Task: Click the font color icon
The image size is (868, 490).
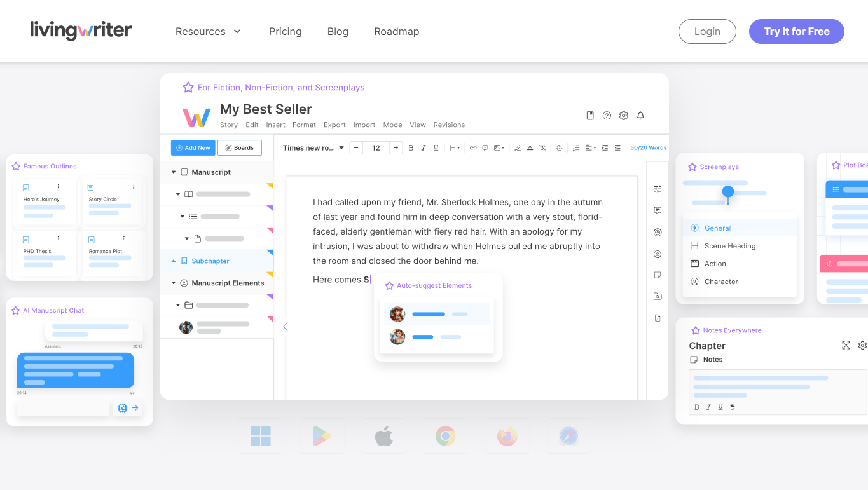Action: click(x=530, y=147)
